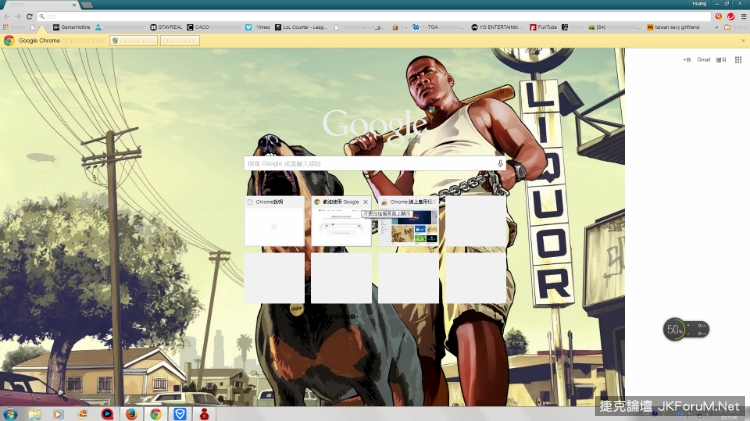Click the Google search input box
The height and width of the screenshot is (421, 750).
370,163
